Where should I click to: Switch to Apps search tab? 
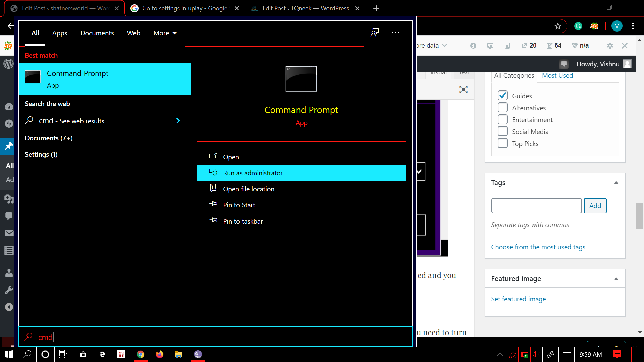pyautogui.click(x=60, y=33)
